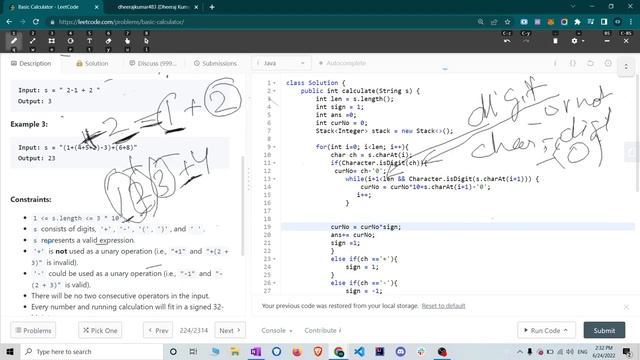Reload the current page

[x=36, y=22]
